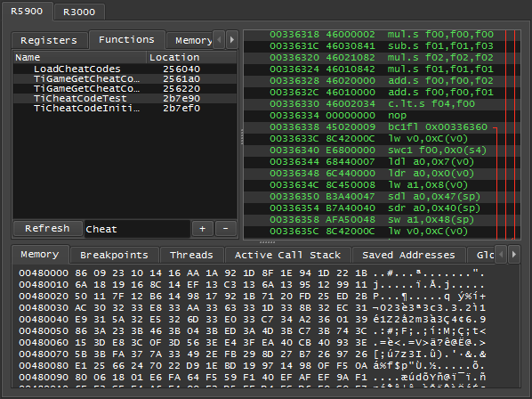
Task: Select function at location 2b7ef0
Action: click(x=125, y=109)
